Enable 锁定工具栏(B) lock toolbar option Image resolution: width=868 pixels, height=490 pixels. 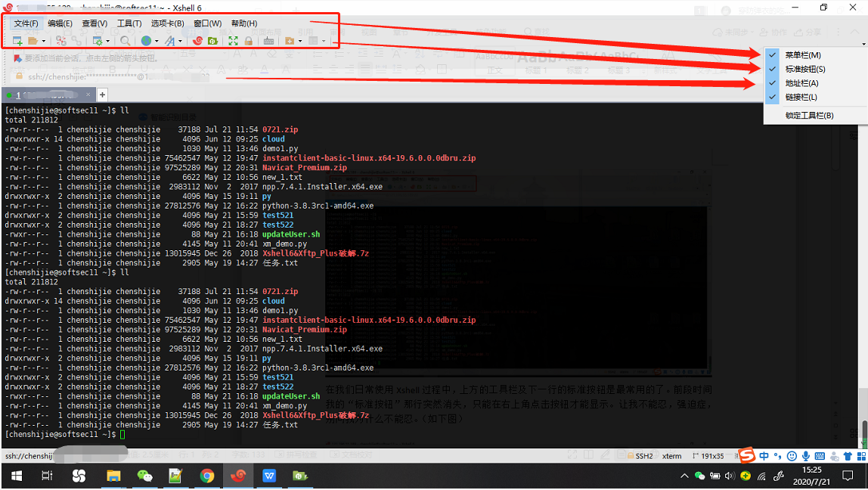(x=814, y=115)
